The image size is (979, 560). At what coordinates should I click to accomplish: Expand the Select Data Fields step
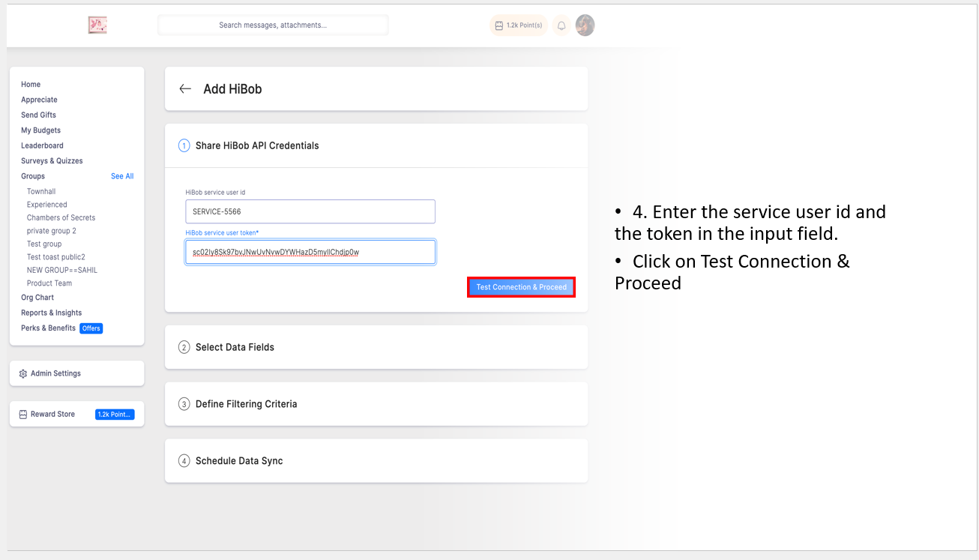[x=235, y=347]
